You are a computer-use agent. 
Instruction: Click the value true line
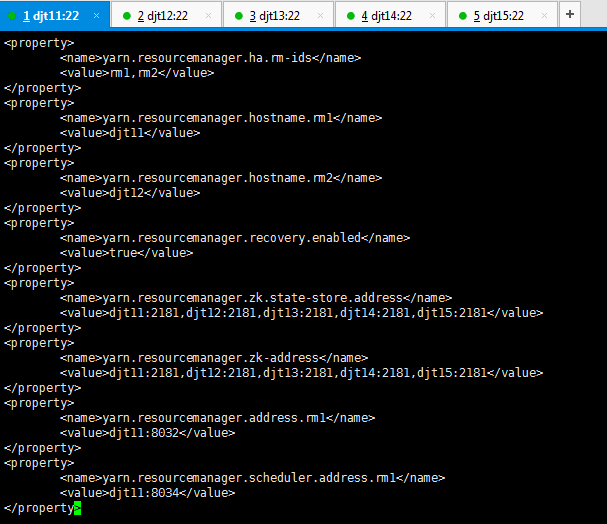coord(127,253)
